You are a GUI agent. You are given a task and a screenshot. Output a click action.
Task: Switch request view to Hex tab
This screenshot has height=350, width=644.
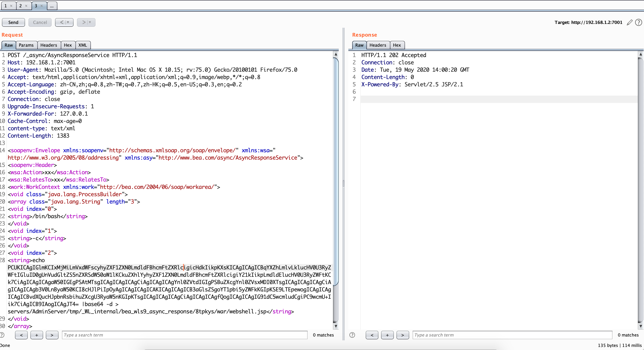tap(68, 45)
